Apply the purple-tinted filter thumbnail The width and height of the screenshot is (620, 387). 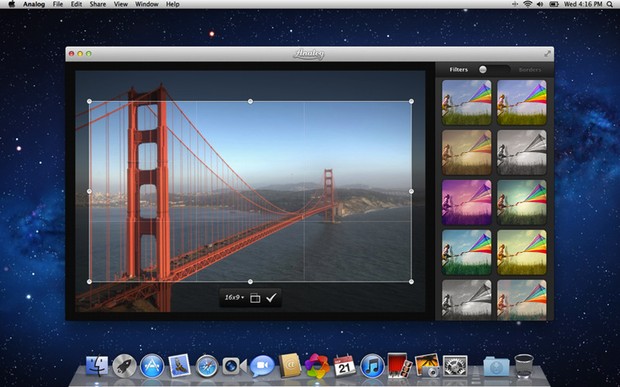(x=467, y=202)
